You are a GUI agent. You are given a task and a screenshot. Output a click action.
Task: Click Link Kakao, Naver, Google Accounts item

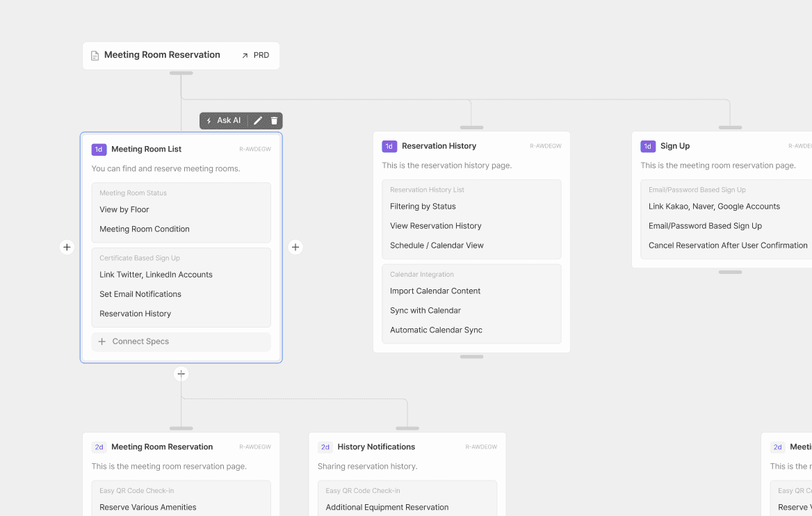tap(714, 207)
